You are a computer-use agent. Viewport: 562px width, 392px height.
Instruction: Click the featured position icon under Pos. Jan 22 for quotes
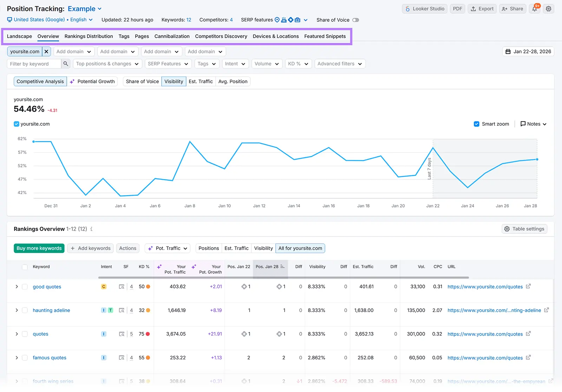[x=244, y=334]
